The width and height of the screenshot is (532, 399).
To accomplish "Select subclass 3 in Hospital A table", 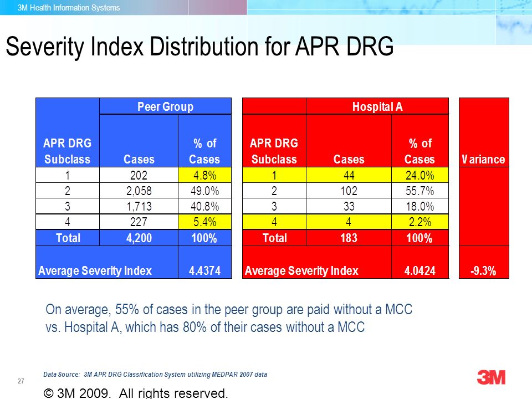I will pos(274,206).
